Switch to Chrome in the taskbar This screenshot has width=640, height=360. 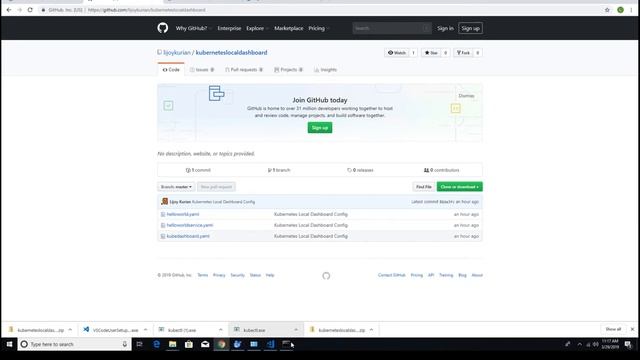pyautogui.click(x=221, y=344)
